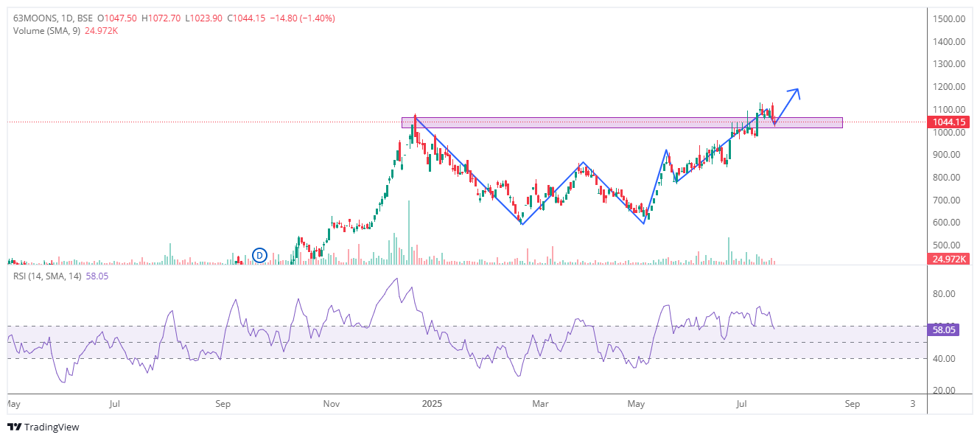This screenshot has width=980, height=440.
Task: Click the TradingView logo
Action: coord(43,427)
